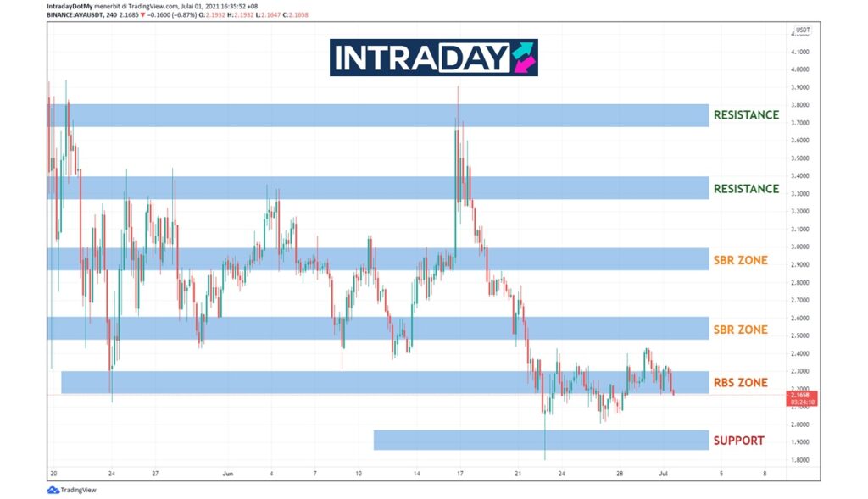
Task: Click the SBR ZONE label near 2.5000
Action: point(740,330)
